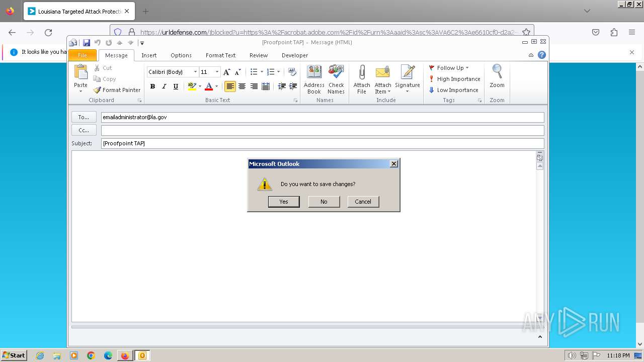Customize Quick Access Toolbar dropdown
644x362 pixels.
[x=142, y=43]
